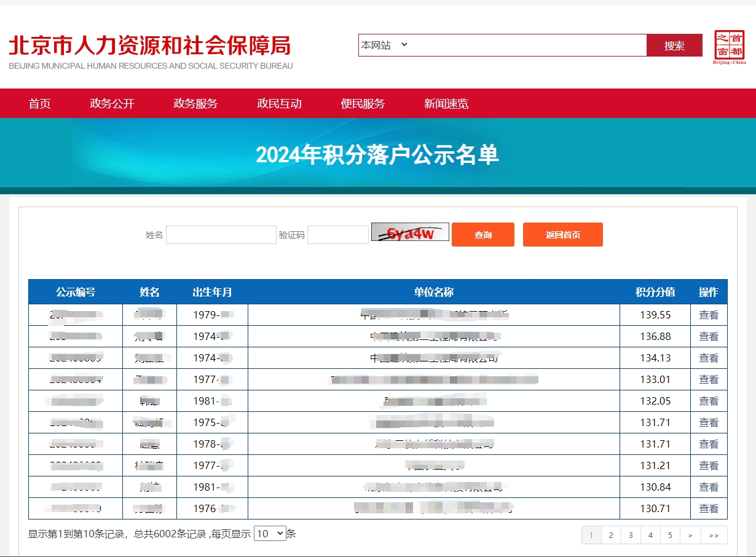Click the 姓名 column header

point(149,292)
